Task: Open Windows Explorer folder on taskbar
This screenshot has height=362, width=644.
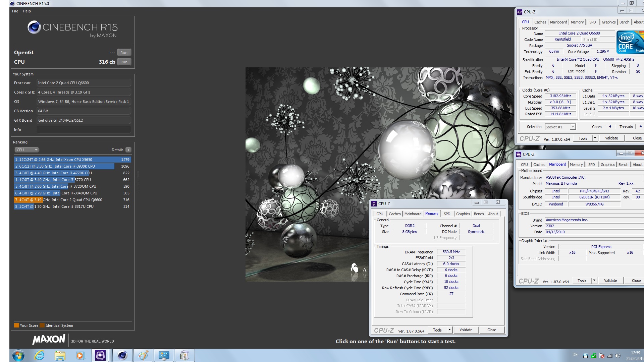Action: [60, 355]
